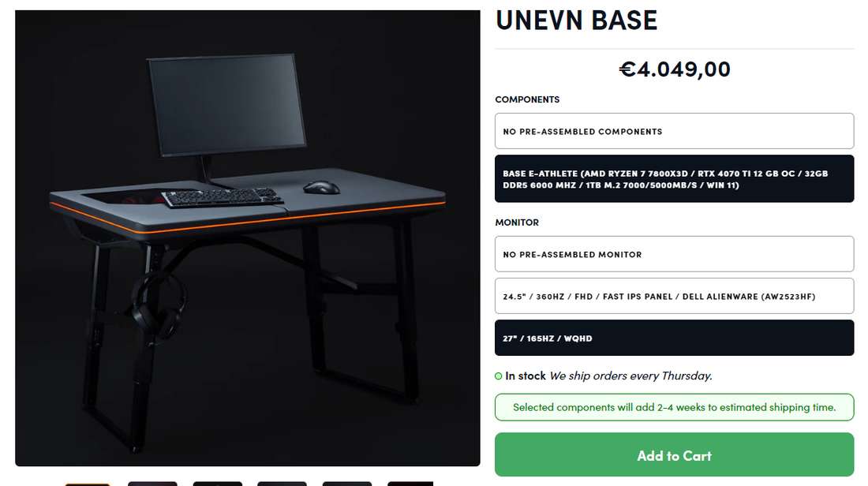Switch to the fourth gallery thumbnail
This screenshot has height=486, width=868.
(x=282, y=484)
